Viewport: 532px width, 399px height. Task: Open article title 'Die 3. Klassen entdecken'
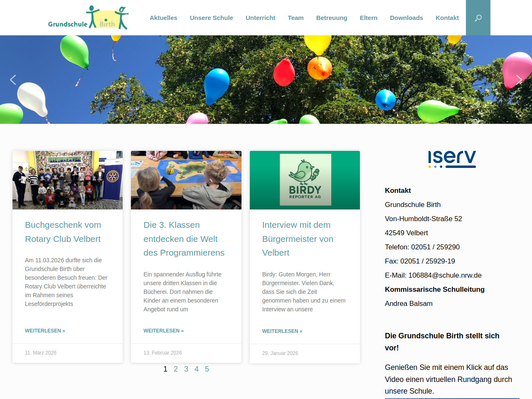184,239
